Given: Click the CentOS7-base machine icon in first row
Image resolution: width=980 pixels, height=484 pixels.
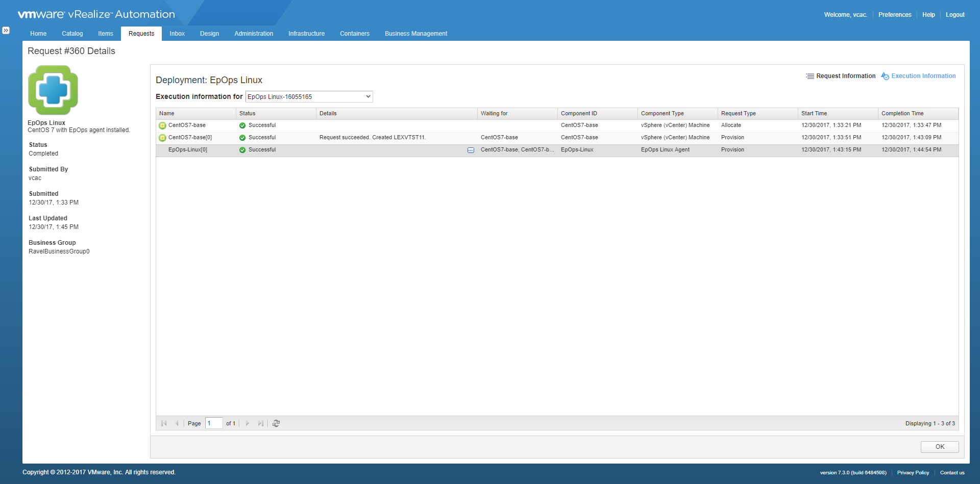Looking at the screenshot, I should click(x=162, y=125).
